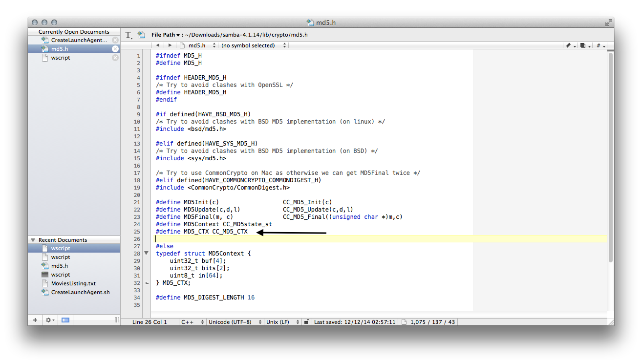Collapse the Recent Documents section triangle
This screenshot has height=364, width=642.
click(33, 240)
